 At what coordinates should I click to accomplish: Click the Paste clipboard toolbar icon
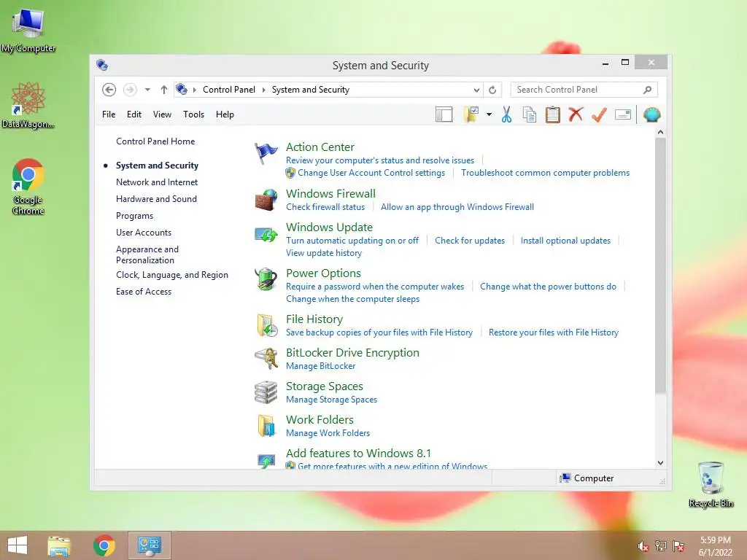pyautogui.click(x=553, y=114)
